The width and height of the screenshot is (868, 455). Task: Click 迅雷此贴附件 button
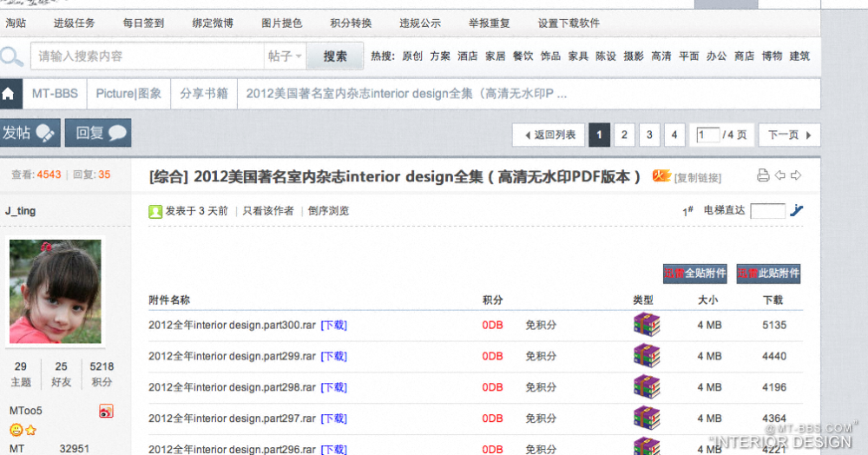pyautogui.click(x=768, y=274)
